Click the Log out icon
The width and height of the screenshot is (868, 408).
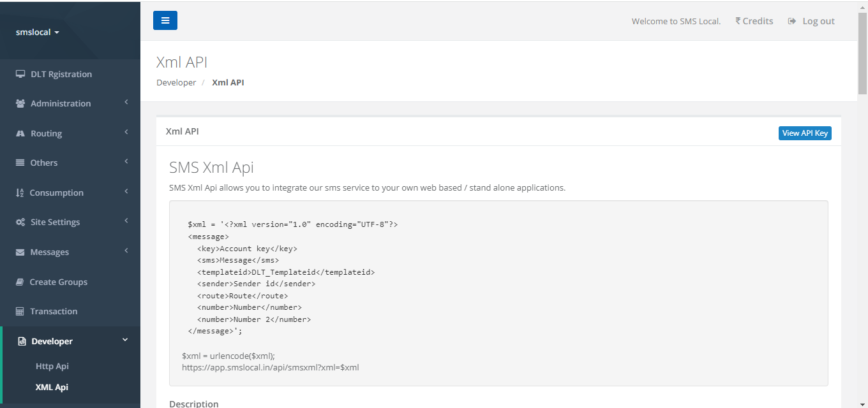click(791, 20)
